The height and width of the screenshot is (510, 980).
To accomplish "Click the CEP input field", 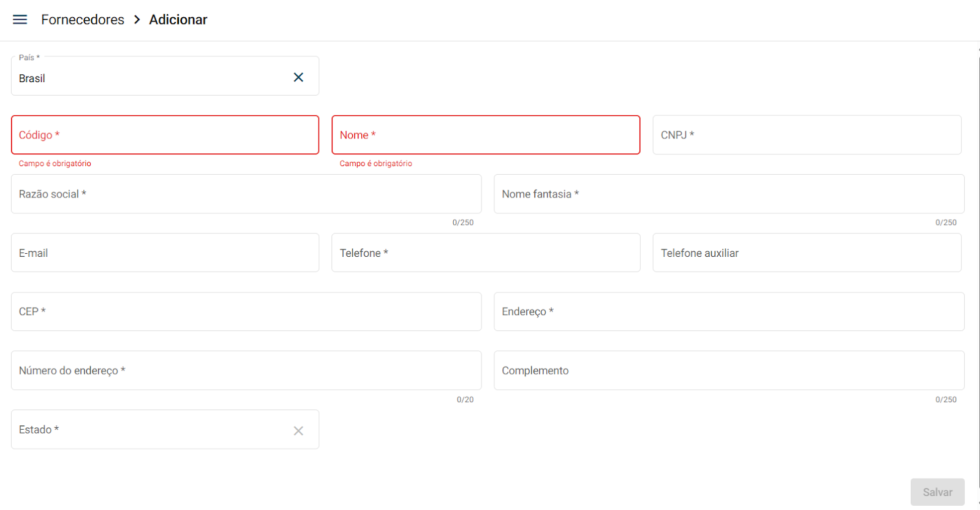I will 246,312.
